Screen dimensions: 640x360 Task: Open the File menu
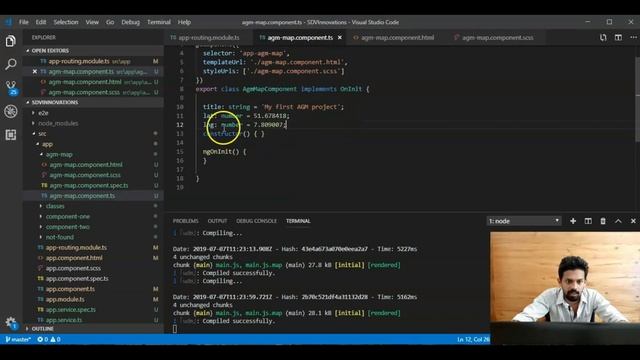click(24, 22)
